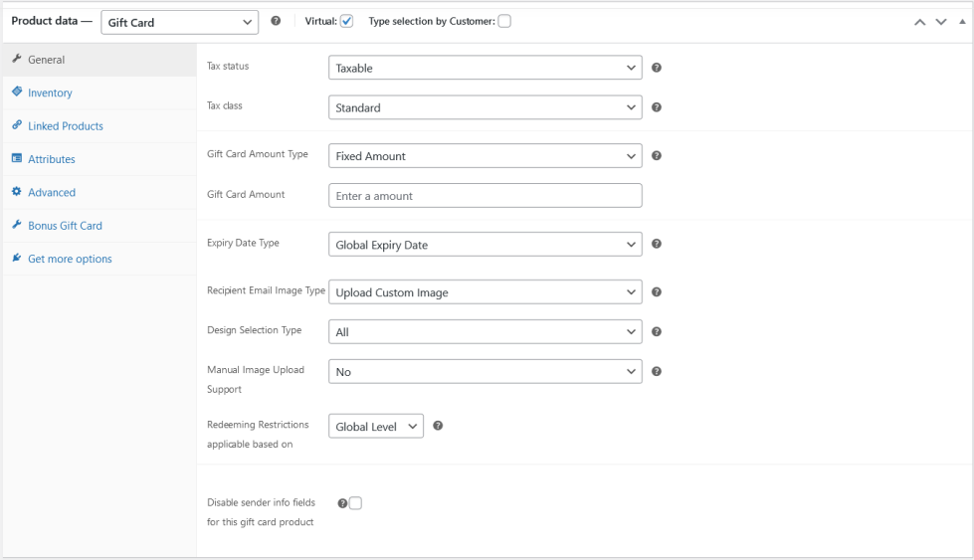
Task: Open the Gift Card product type dropdown
Action: (x=179, y=23)
